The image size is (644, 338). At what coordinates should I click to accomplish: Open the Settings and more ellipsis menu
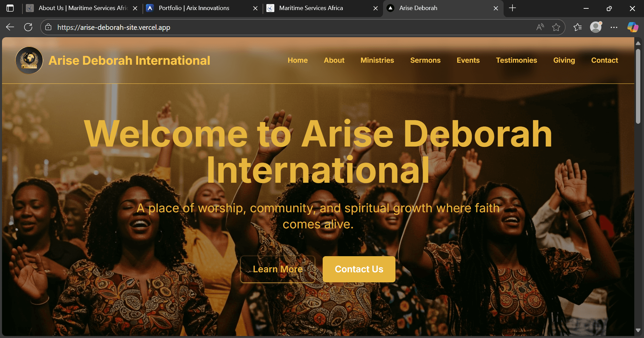click(614, 27)
